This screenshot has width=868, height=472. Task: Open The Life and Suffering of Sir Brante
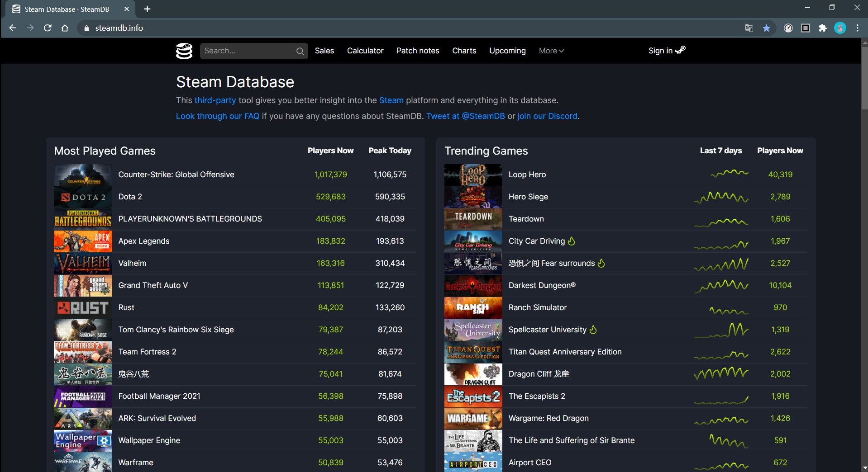572,440
